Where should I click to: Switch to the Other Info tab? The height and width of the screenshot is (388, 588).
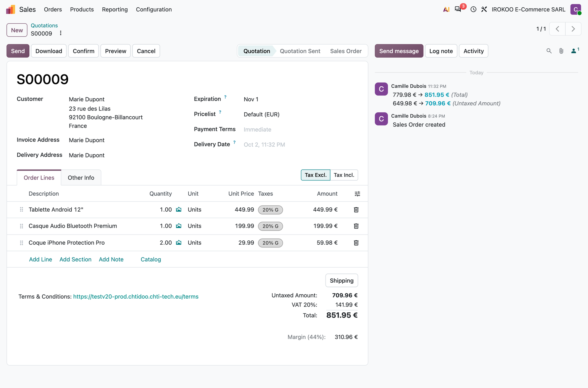(81, 178)
